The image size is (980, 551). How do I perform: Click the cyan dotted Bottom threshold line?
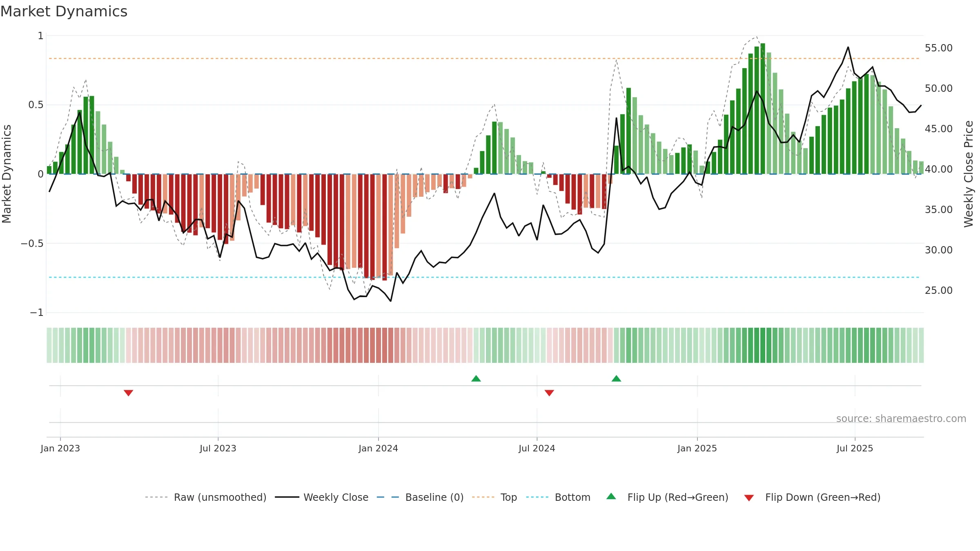(484, 277)
